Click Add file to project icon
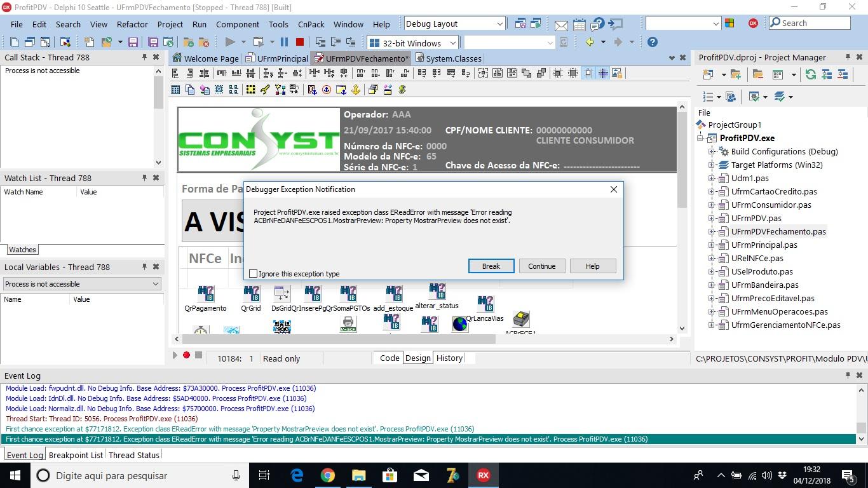Image resolution: width=868 pixels, height=488 pixels. tap(189, 42)
